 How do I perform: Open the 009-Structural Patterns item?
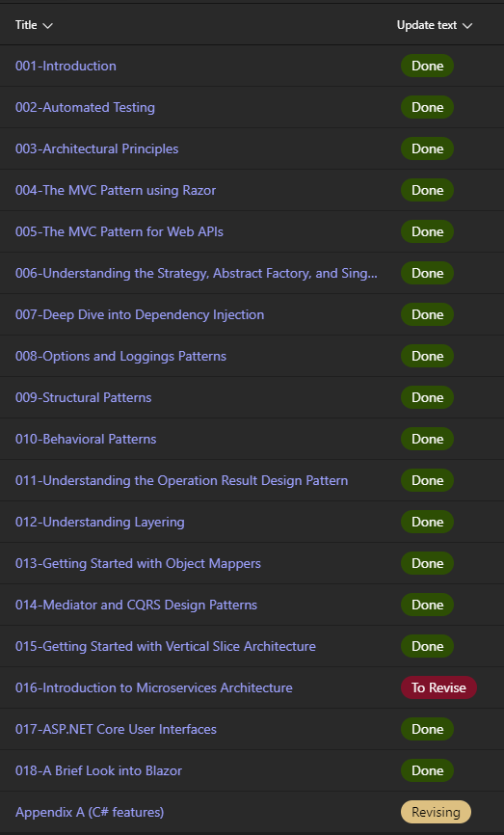click(84, 398)
